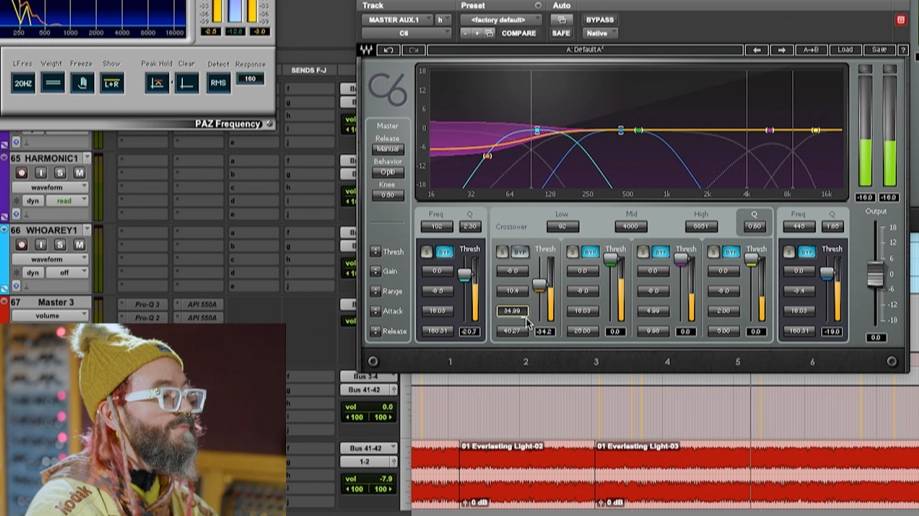919x516 pixels.
Task: Click the C6 Output fader handle
Action: (x=875, y=275)
